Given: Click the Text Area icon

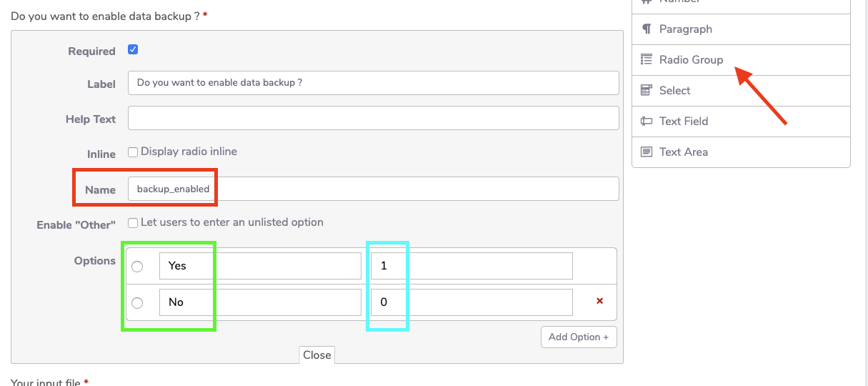Looking at the screenshot, I should (x=647, y=152).
